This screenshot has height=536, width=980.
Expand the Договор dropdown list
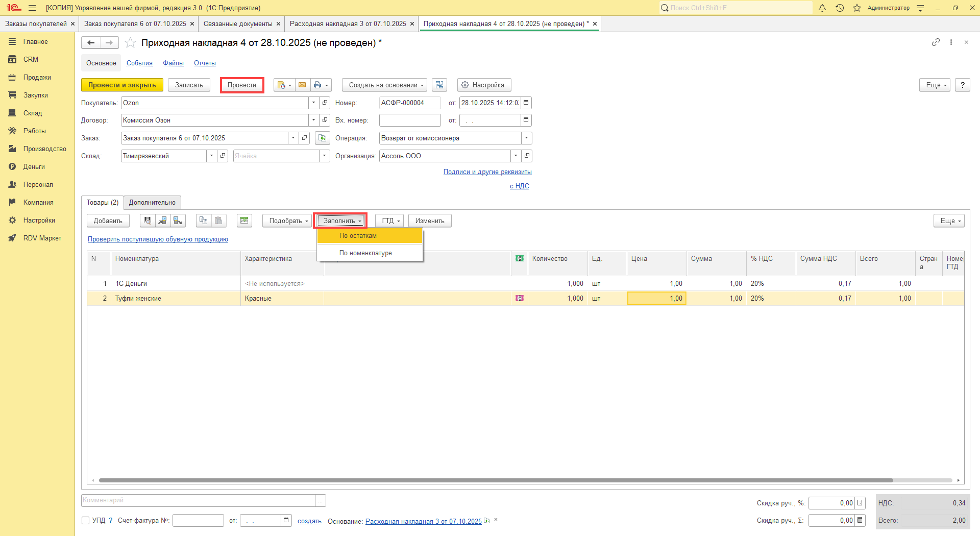click(314, 120)
